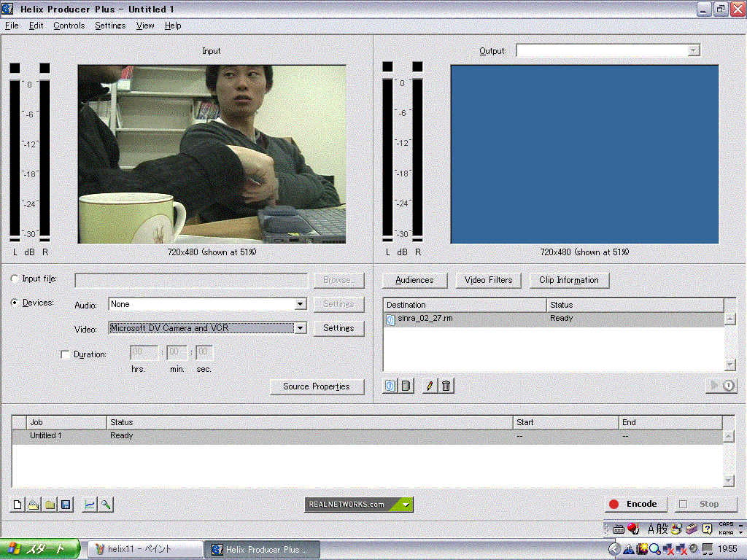The width and height of the screenshot is (747, 560).
Task: Click the magnifying glass log viewer icon
Action: coord(106,505)
